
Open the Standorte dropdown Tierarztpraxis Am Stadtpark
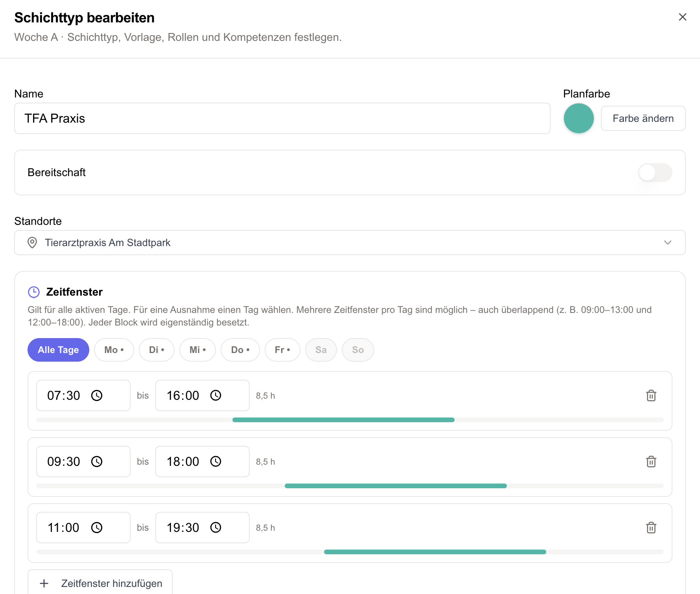(x=350, y=243)
